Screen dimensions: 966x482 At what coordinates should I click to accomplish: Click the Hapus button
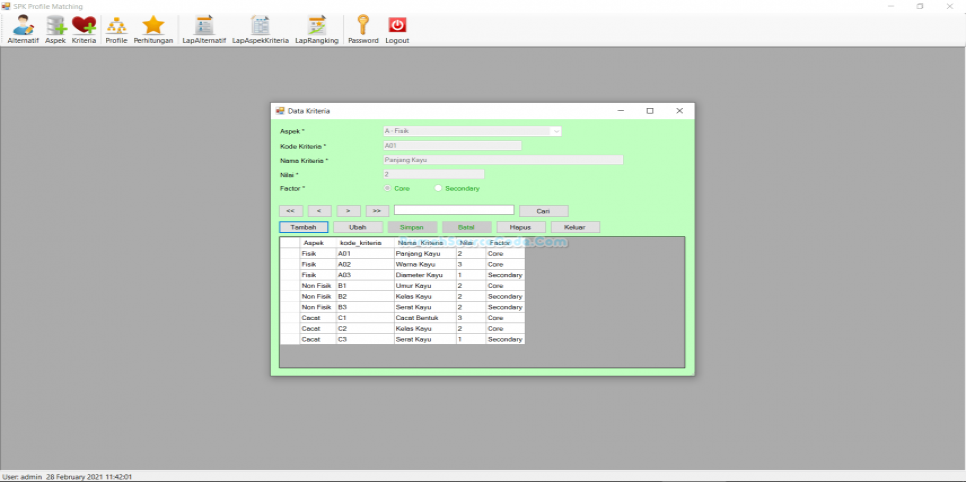(x=521, y=227)
